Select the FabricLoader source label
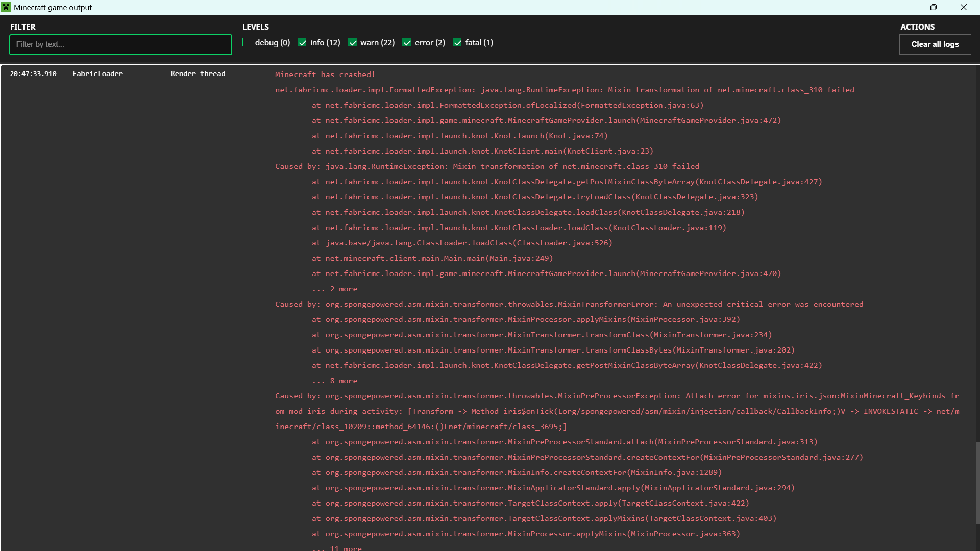 (x=97, y=74)
